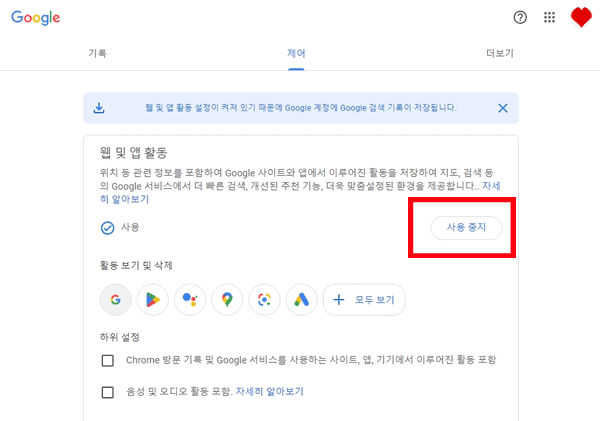Click the 사용 중지 button
600x421 pixels.
466,228
